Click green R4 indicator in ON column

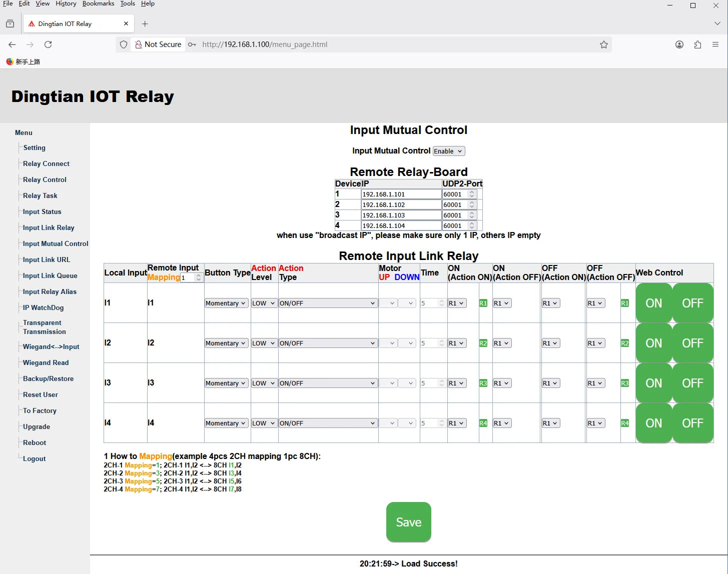coord(483,423)
